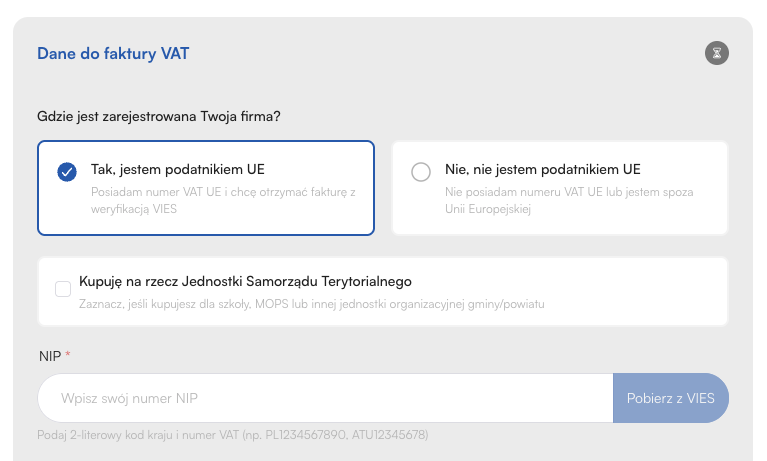
Task: Click the 'Podaj 2-literowy kod kraju' hint text
Action: [x=232, y=435]
